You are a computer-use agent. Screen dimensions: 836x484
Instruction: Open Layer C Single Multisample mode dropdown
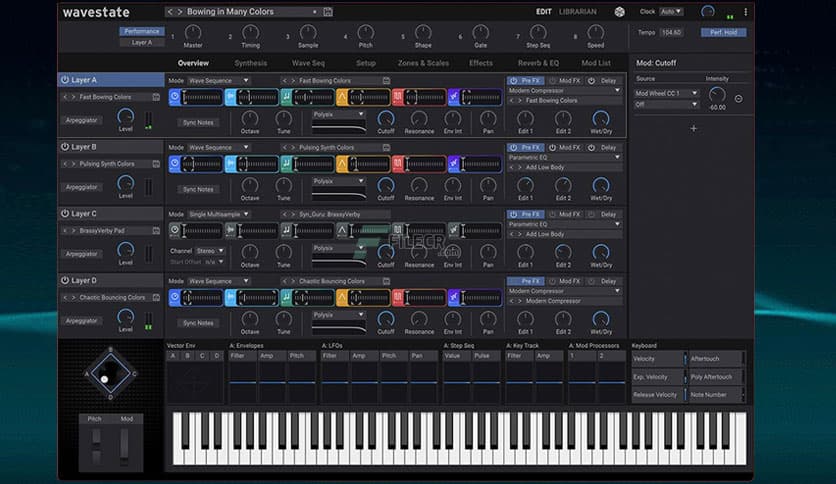point(219,214)
